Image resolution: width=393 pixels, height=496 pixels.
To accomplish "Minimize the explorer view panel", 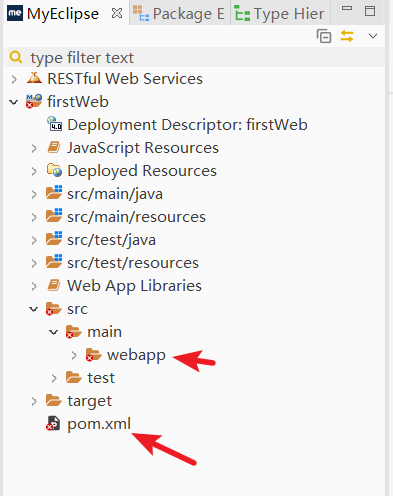I will pyautogui.click(x=347, y=8).
